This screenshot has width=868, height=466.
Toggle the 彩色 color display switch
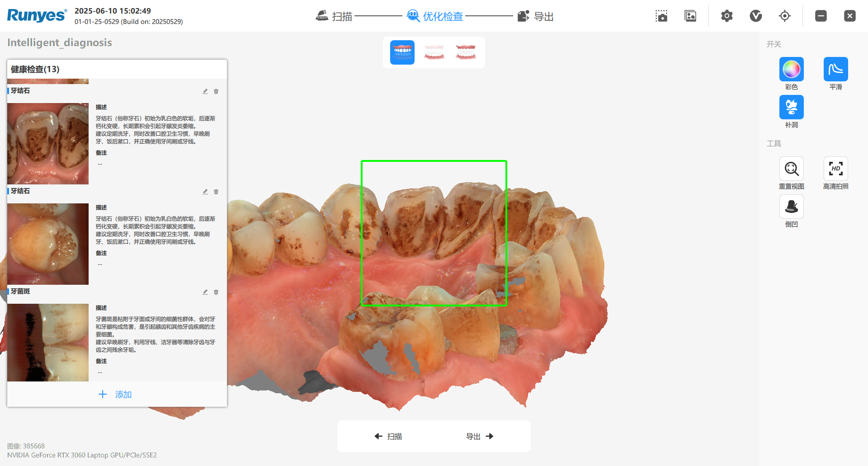click(x=791, y=70)
